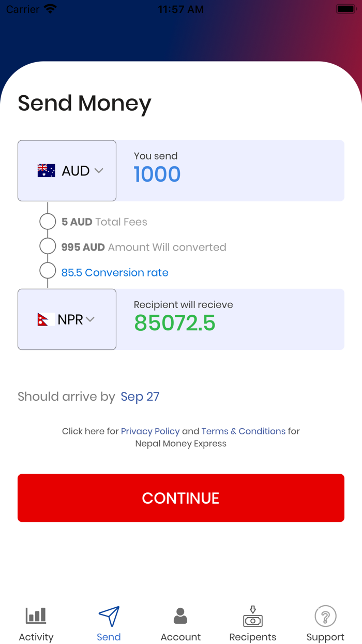The height and width of the screenshot is (644, 362).
Task: Select the Amount Will converted circle marker
Action: pyautogui.click(x=48, y=246)
